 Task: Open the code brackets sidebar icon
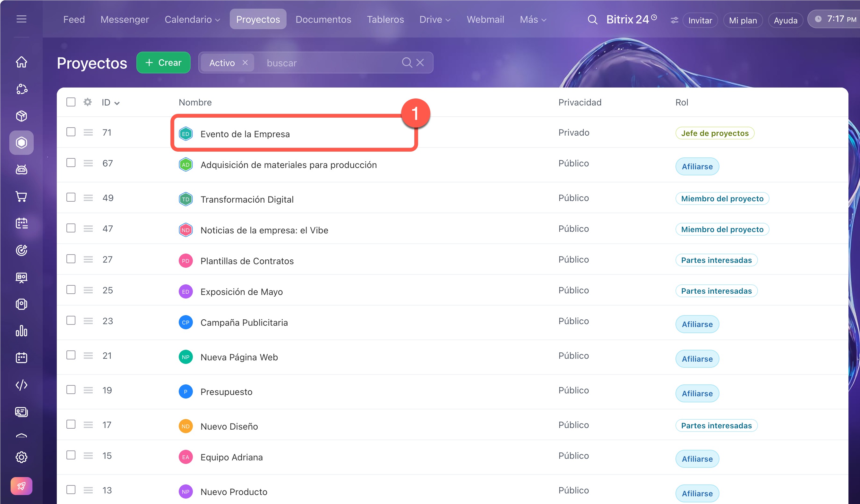click(21, 385)
